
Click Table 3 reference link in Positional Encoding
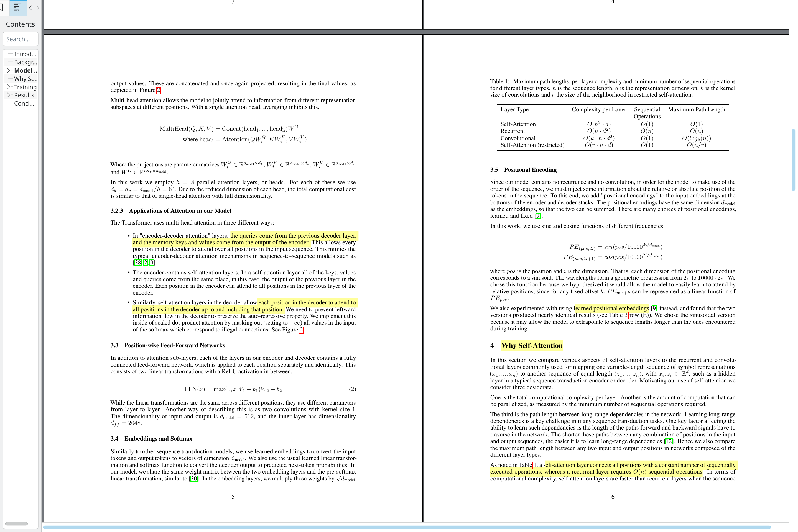[626, 315]
